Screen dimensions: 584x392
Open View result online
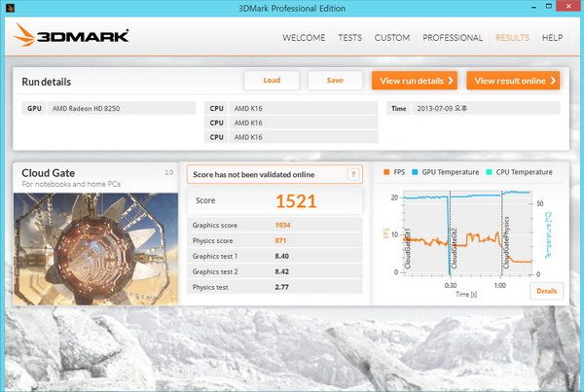tap(513, 81)
